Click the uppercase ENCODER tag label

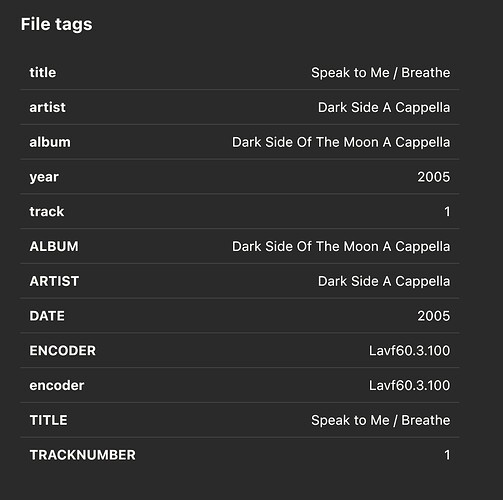63,351
